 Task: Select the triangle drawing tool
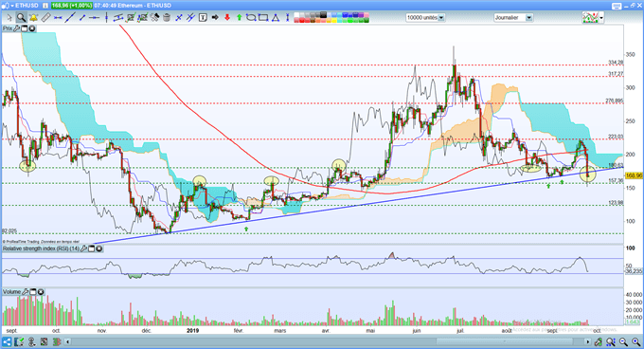276,18
